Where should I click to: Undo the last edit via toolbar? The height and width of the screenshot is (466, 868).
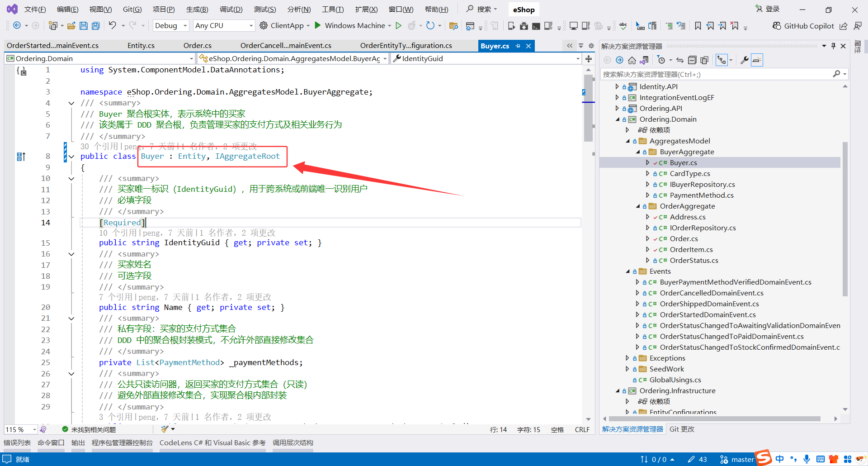(113, 26)
